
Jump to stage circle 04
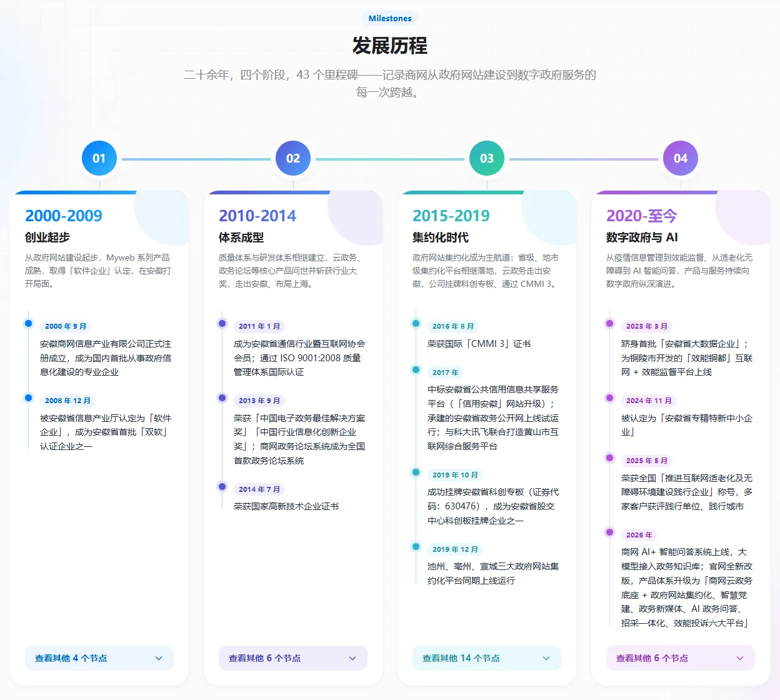681,158
